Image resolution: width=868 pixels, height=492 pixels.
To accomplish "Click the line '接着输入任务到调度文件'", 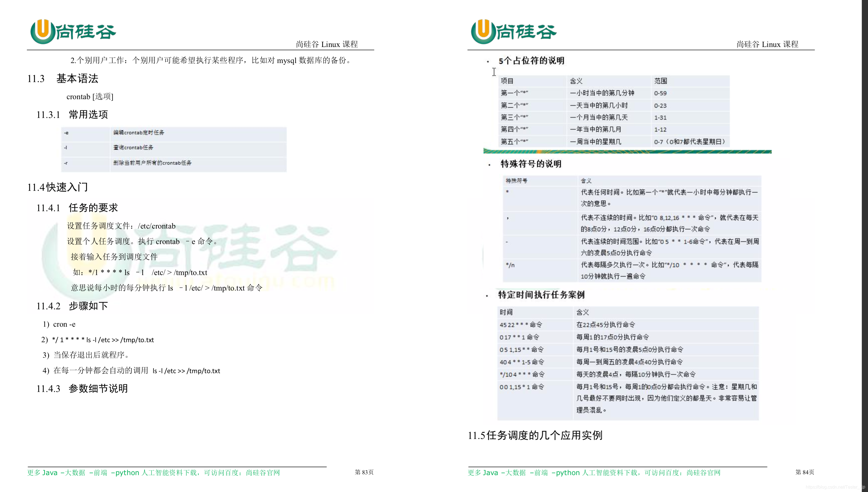I will point(114,257).
